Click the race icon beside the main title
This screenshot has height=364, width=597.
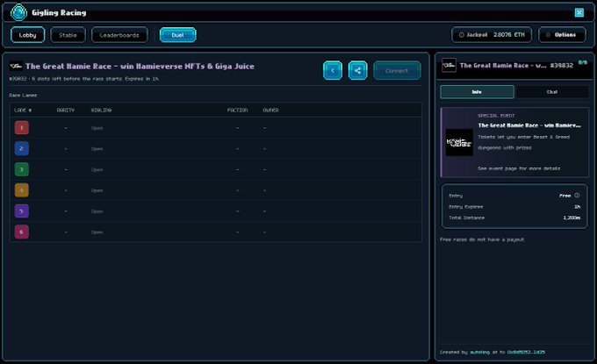(x=16, y=66)
